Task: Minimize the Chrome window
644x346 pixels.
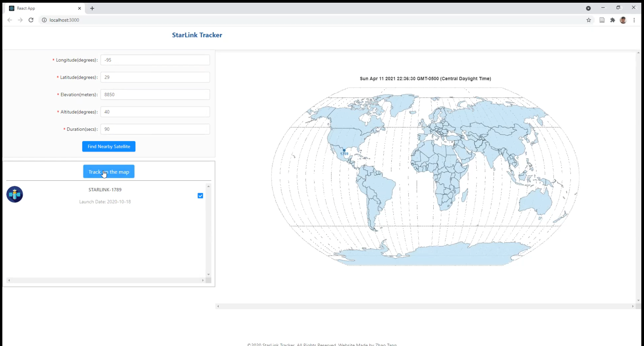Action: click(603, 7)
